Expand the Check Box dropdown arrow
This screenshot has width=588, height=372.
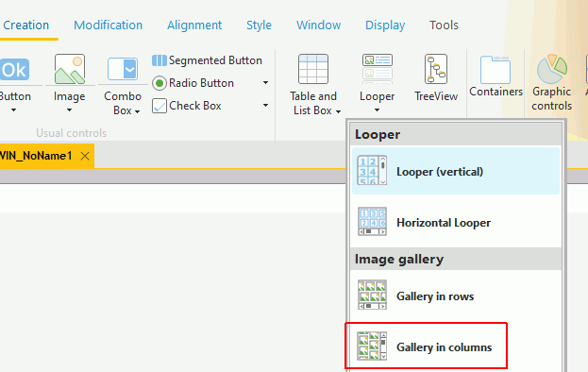[x=265, y=106]
